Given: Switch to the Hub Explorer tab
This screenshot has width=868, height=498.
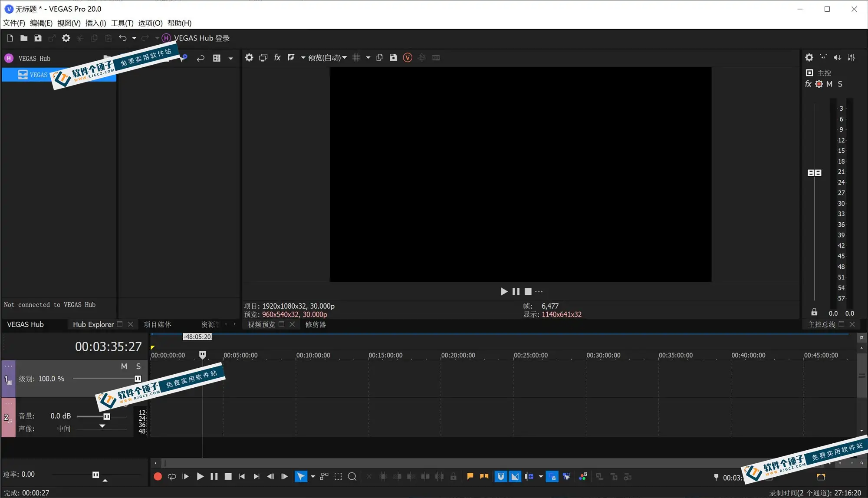Looking at the screenshot, I should click(93, 324).
